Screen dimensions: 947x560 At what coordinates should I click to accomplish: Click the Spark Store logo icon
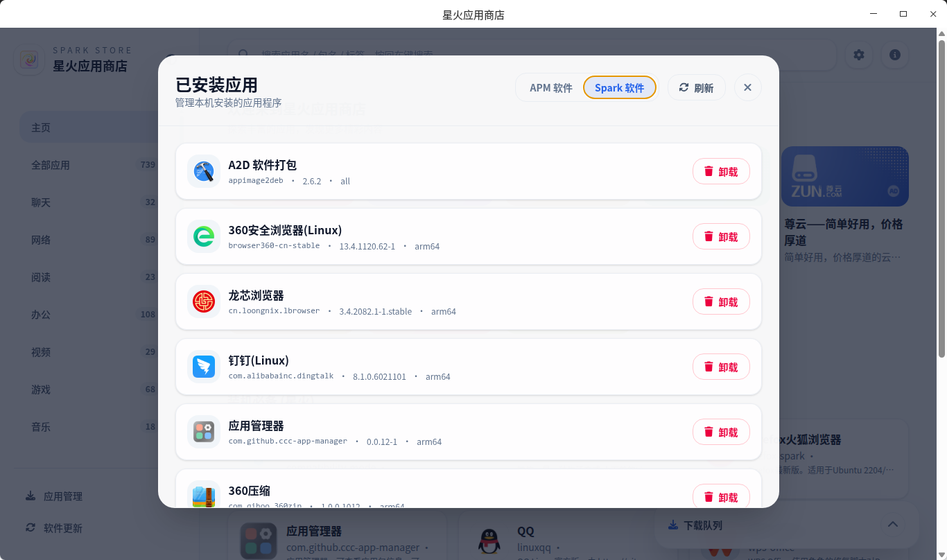pyautogui.click(x=29, y=60)
